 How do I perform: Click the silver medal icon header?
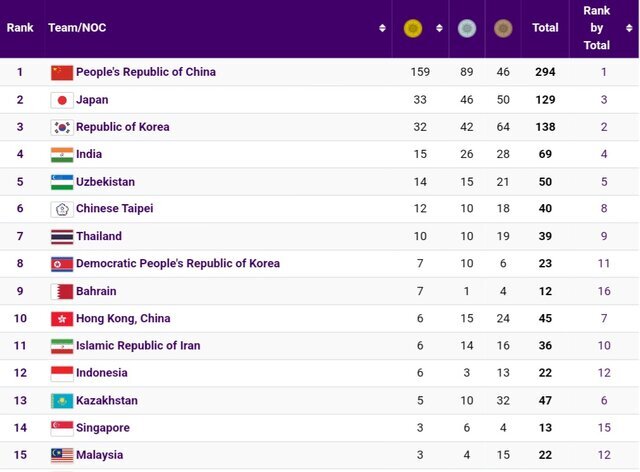point(466,29)
